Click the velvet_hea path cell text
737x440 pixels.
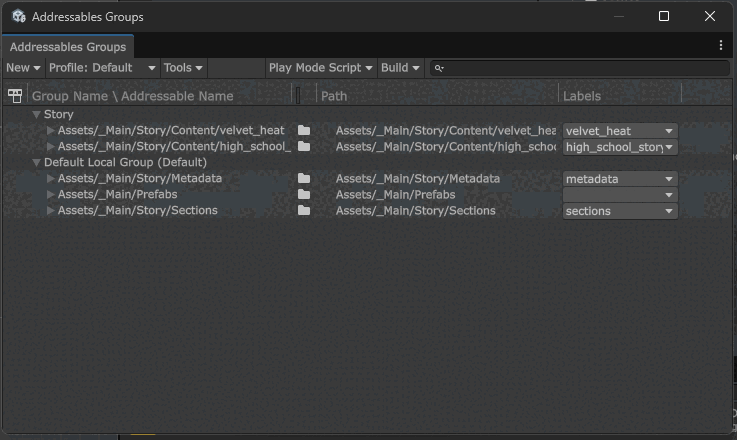point(446,131)
